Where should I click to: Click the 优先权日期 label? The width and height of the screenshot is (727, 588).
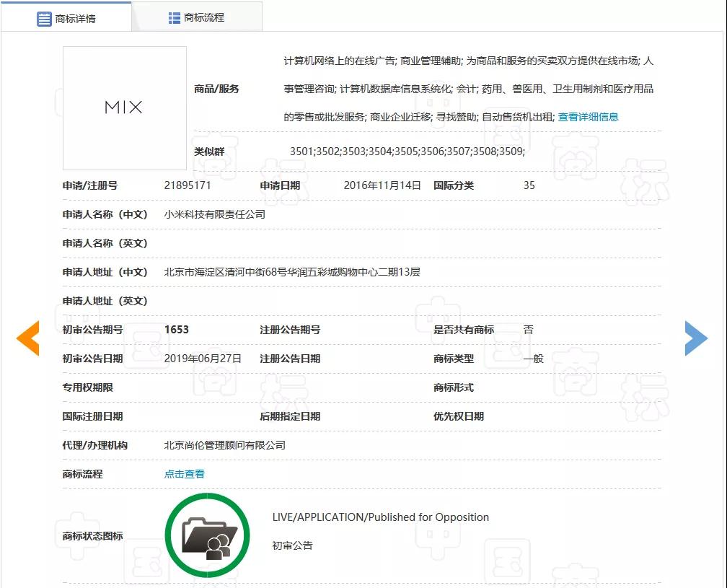[459, 416]
